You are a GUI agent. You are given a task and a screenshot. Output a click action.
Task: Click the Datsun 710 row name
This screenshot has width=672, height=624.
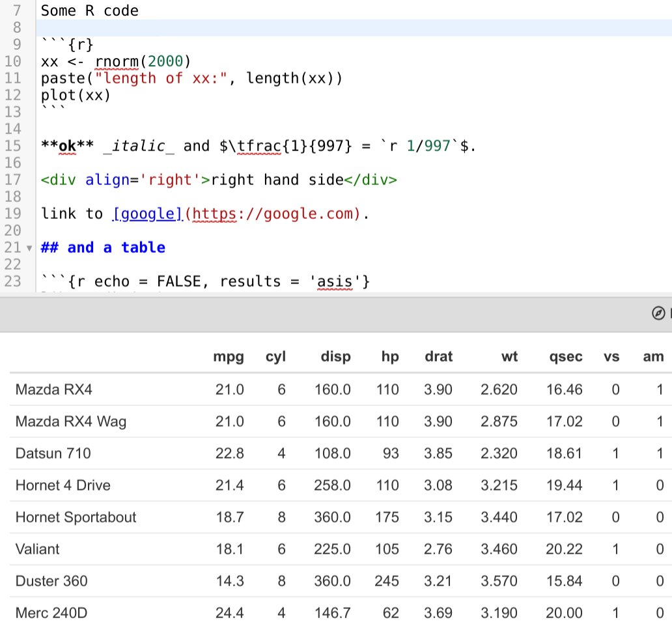53,453
